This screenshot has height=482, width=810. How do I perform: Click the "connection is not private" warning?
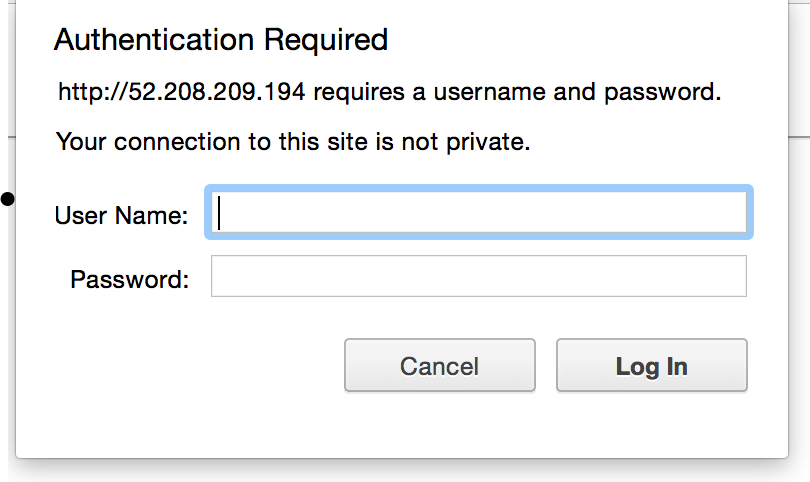[x=292, y=142]
